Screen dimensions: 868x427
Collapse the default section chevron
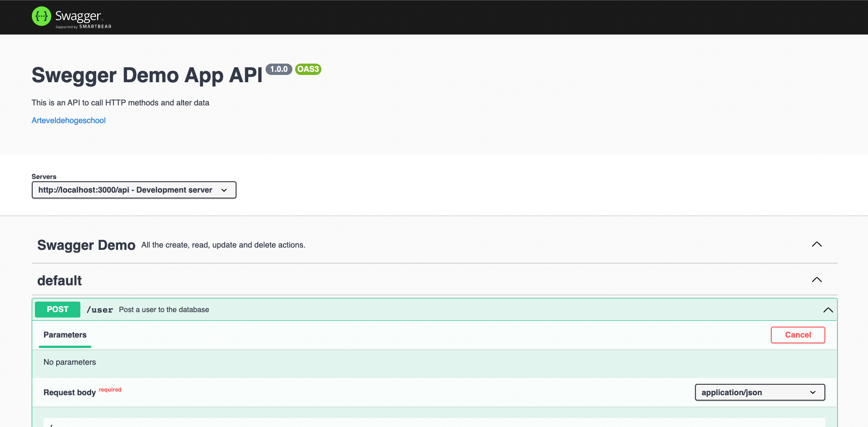click(817, 280)
